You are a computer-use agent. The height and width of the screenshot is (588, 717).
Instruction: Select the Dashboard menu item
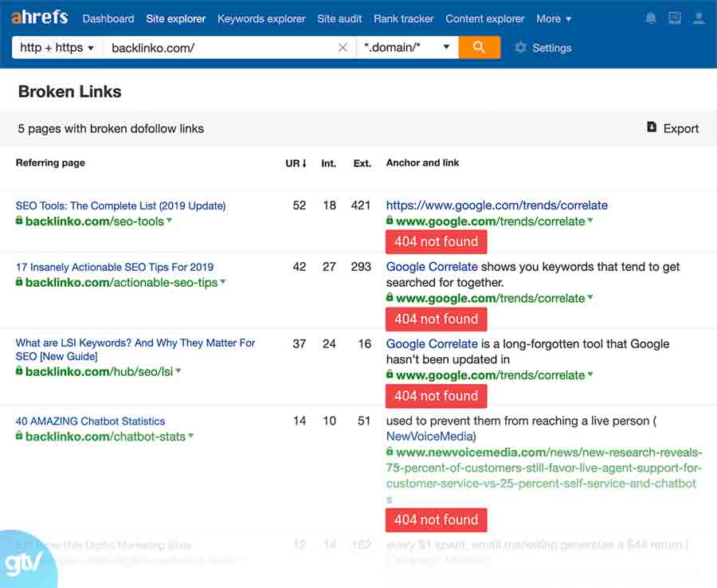[x=108, y=18]
